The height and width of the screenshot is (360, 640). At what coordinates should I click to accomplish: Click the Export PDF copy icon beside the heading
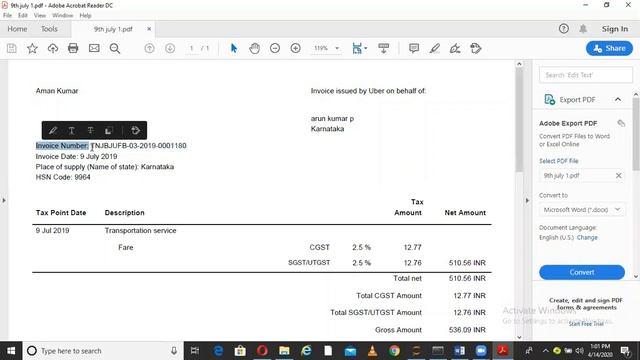(x=621, y=123)
